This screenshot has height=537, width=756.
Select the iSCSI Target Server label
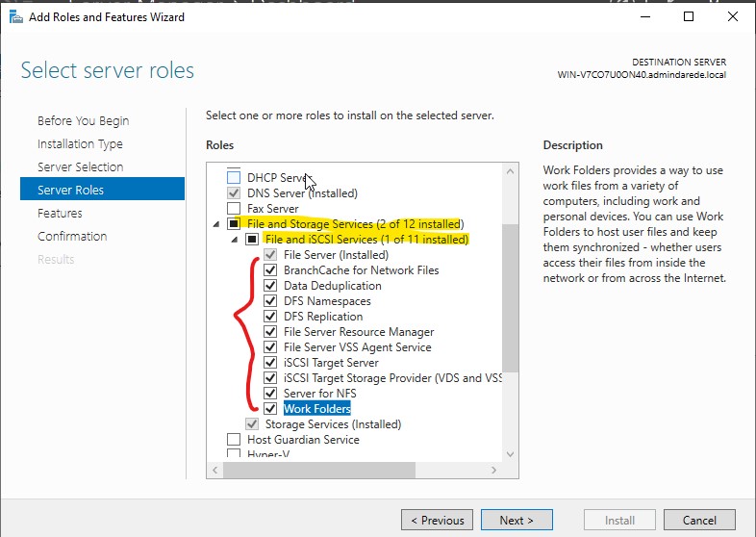[331, 363]
